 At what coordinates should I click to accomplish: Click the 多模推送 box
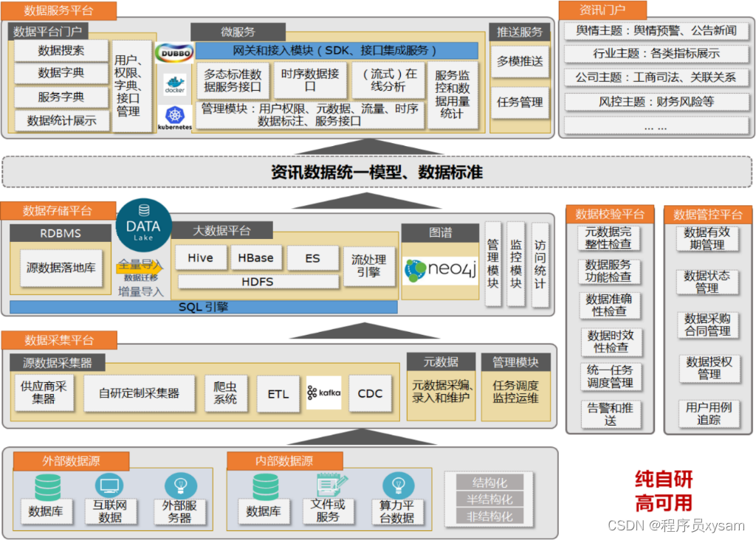coord(520,62)
